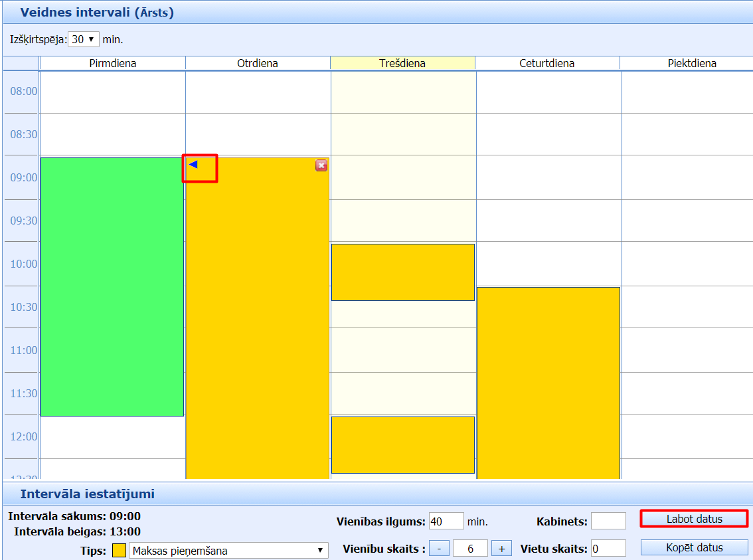Click the empty Piektdiena 08:00 slot
Viewport: 753px width, 560px height.
point(687,92)
